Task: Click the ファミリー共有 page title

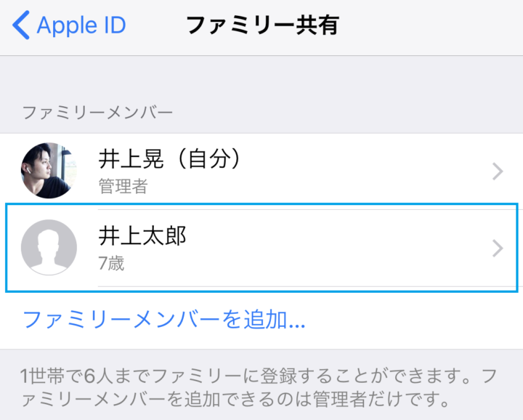Action: 263,25
